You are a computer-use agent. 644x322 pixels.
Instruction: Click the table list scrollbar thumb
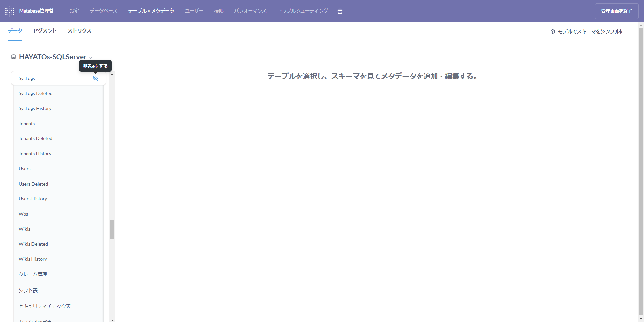point(112,230)
